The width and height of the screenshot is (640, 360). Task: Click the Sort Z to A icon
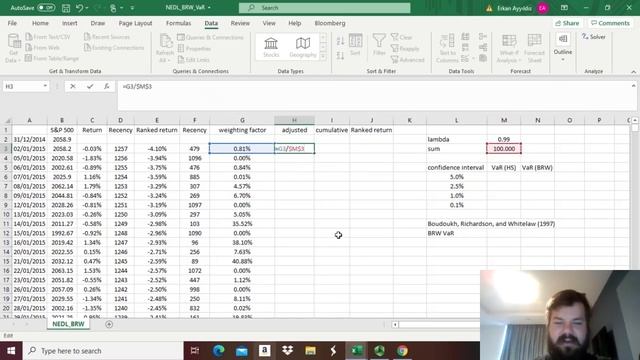[340, 55]
